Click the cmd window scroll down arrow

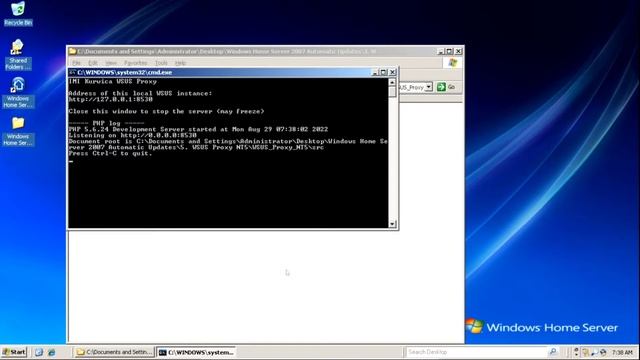(x=392, y=224)
